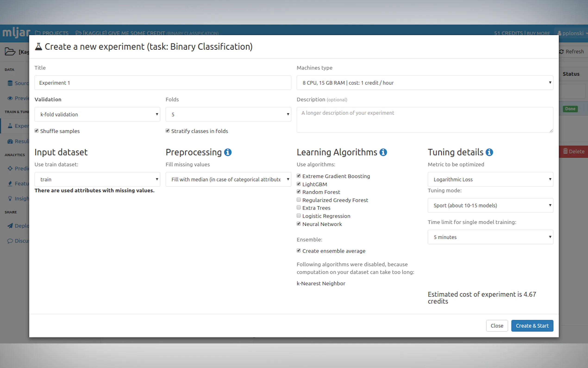Uncheck Shuffle samples checkbox

pos(37,131)
